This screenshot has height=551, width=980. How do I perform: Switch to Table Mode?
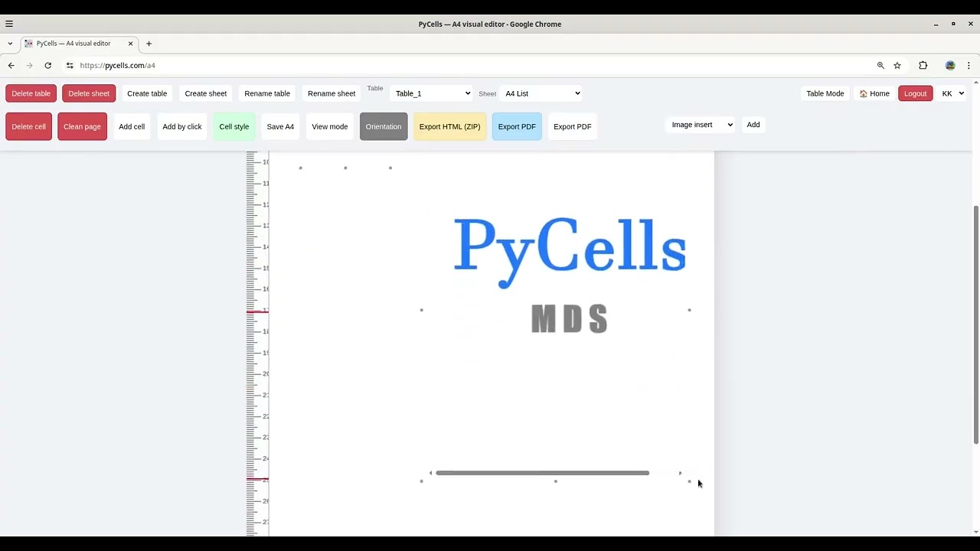tap(825, 93)
